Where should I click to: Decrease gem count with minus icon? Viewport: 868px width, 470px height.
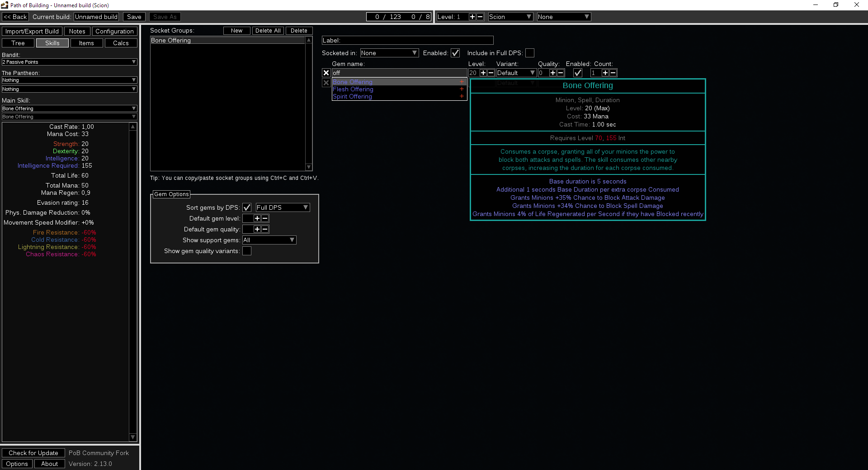[613, 73]
